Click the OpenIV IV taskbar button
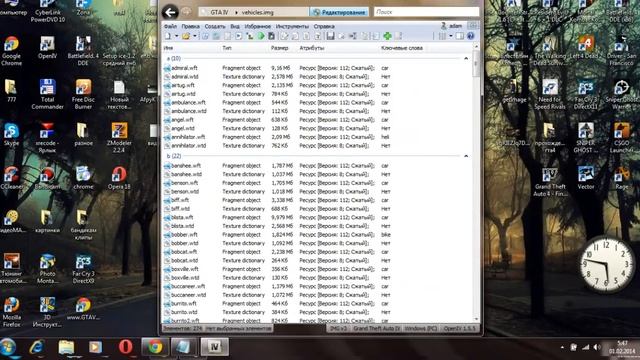The height and width of the screenshot is (360, 640). 214,347
